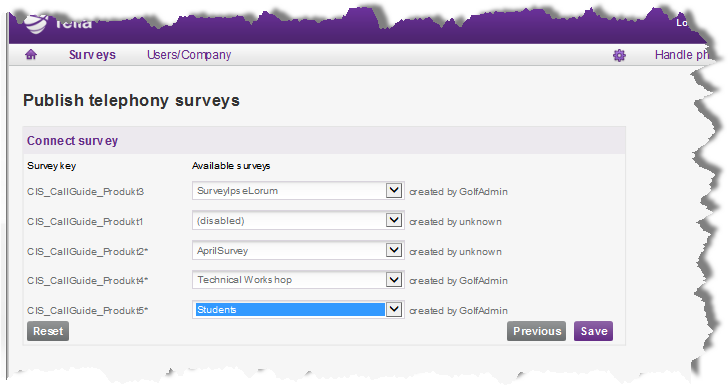Go to the home page icon

click(31, 55)
